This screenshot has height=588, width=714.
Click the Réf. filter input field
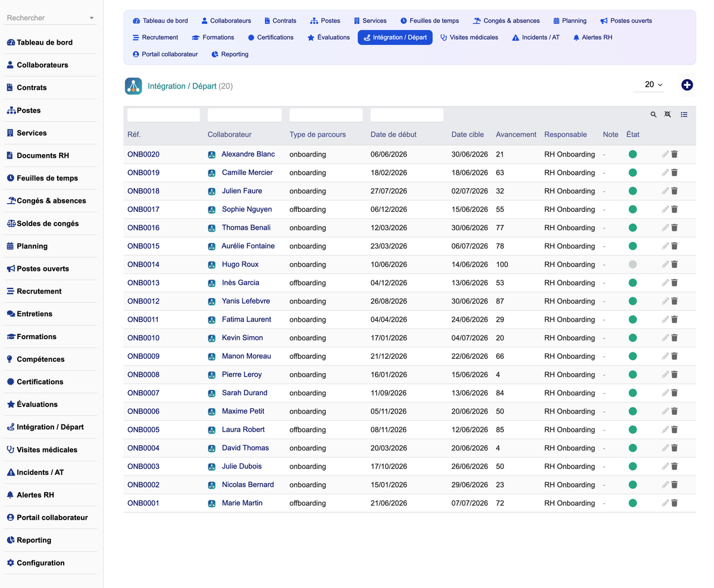click(164, 115)
